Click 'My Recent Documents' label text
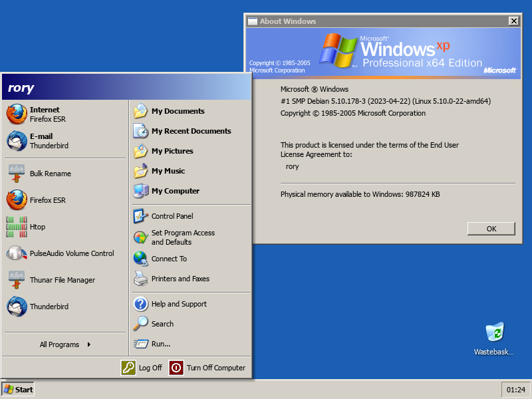 click(192, 131)
